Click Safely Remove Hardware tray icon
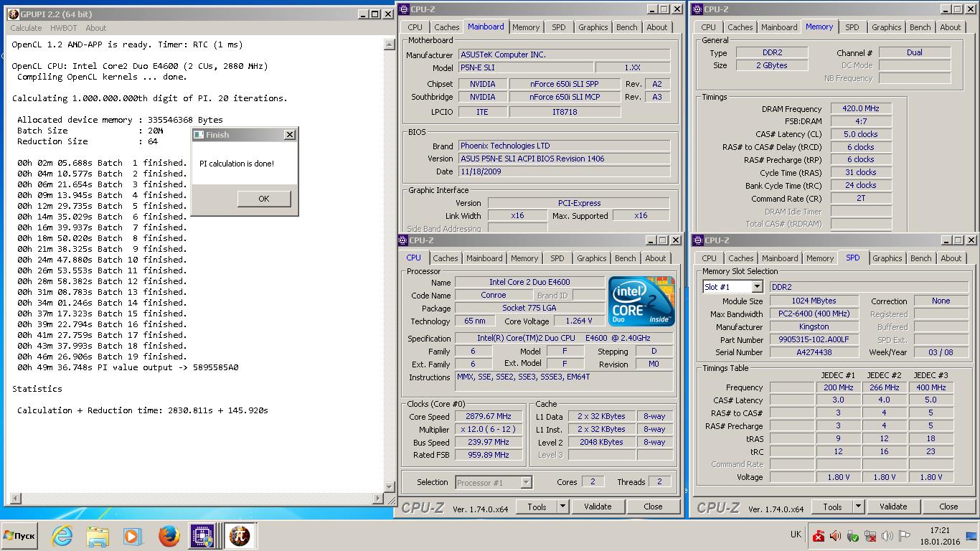980x551 pixels. tap(852, 536)
